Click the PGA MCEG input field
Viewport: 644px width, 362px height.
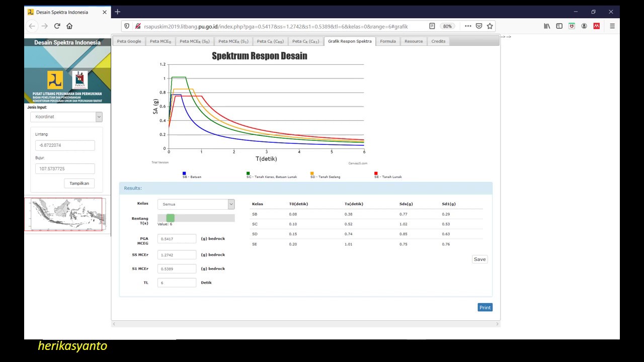point(177,239)
